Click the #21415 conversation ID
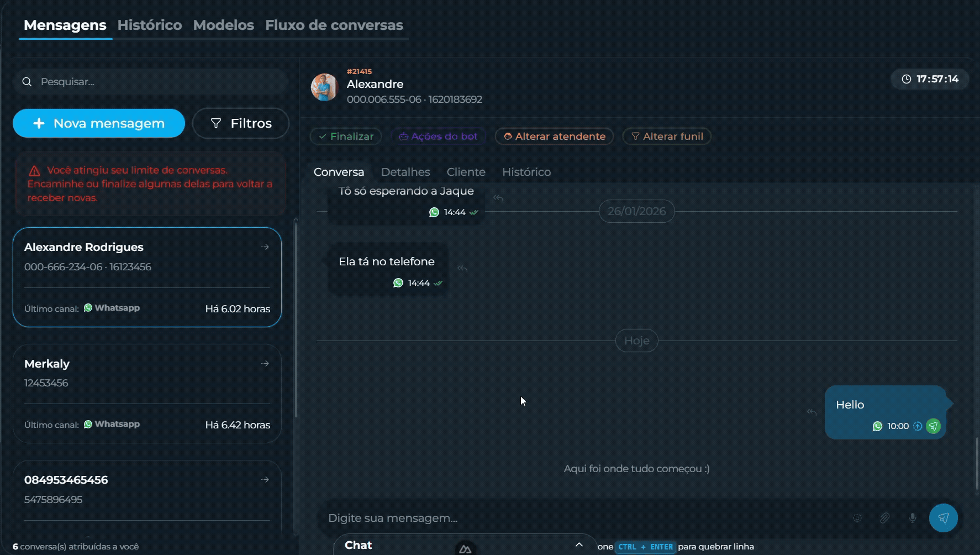 coord(359,72)
